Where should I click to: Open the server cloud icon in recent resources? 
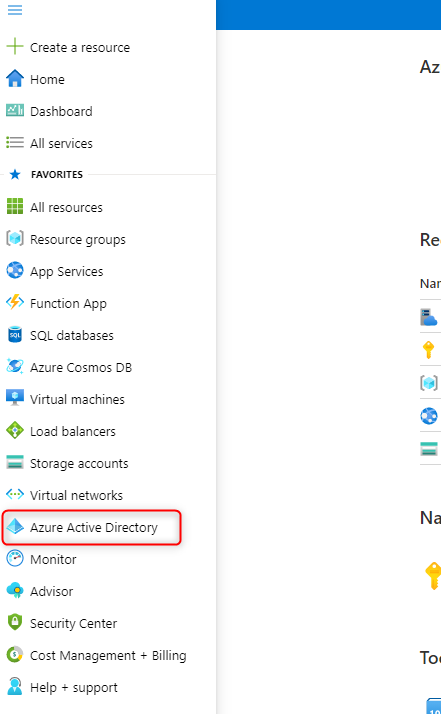(x=429, y=317)
